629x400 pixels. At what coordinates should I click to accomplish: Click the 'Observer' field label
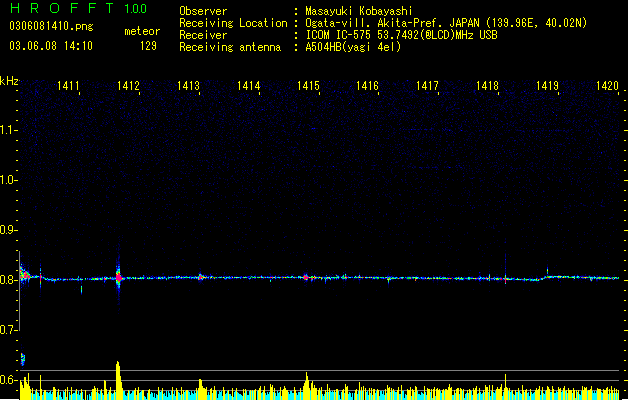coord(203,11)
